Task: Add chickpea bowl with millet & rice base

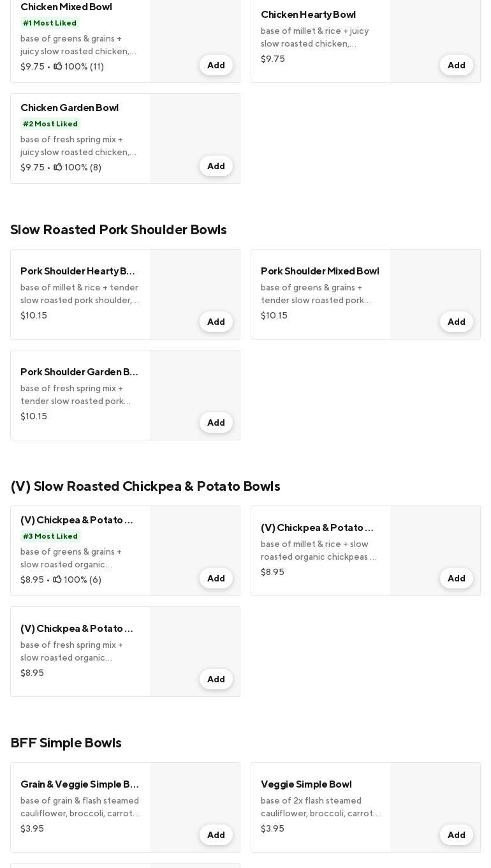Action: click(x=457, y=578)
